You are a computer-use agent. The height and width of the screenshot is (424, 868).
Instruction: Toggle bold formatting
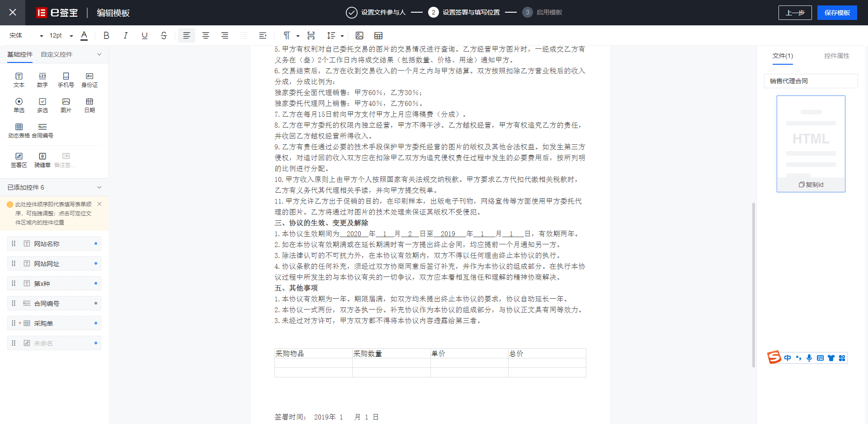tap(106, 35)
